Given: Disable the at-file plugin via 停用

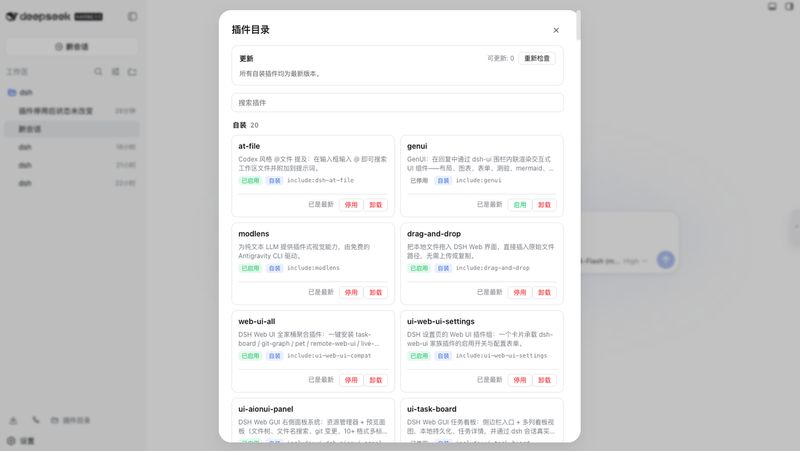Looking at the screenshot, I should pos(351,205).
